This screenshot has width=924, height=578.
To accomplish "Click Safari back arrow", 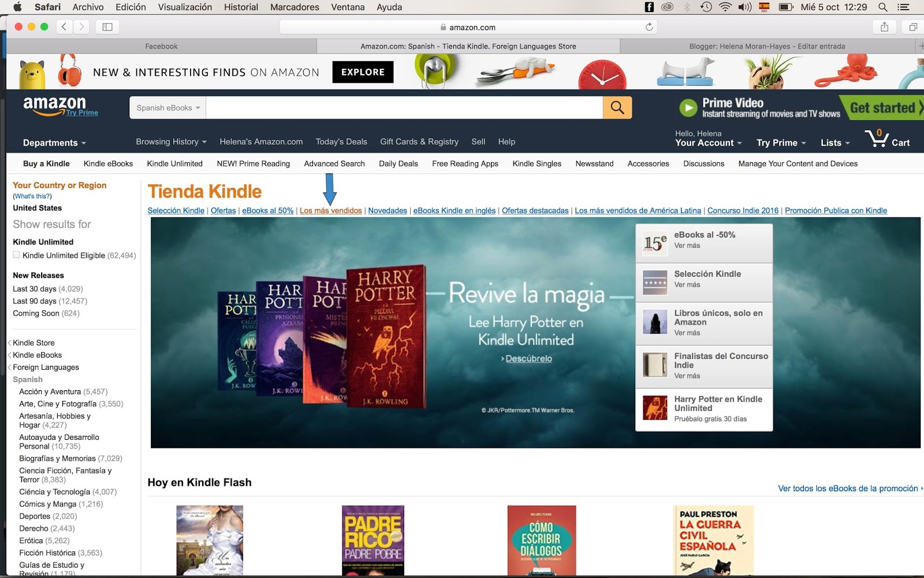I will (64, 27).
